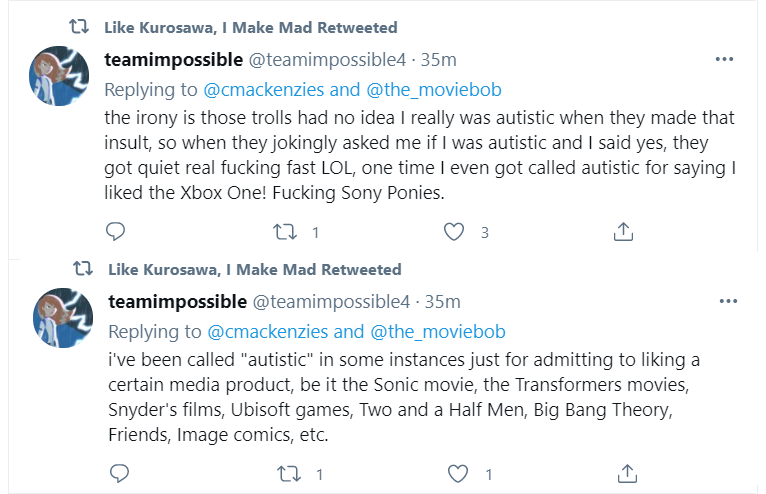Reply to the first tweet about trolls
This screenshot has height=494, width=766.
[x=116, y=231]
